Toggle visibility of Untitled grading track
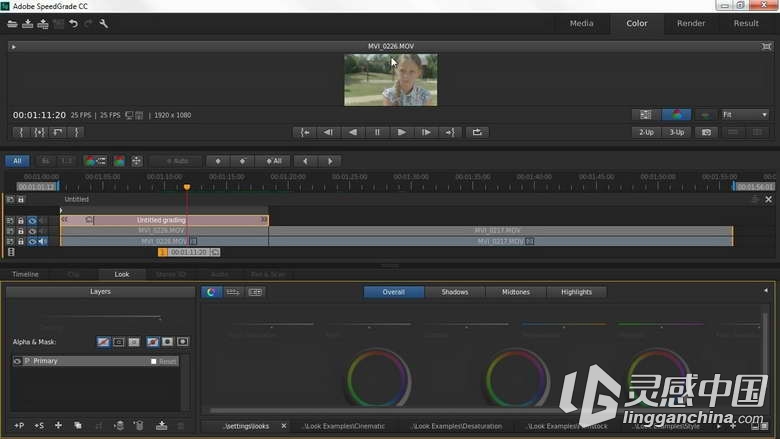The height and width of the screenshot is (439, 780). click(x=32, y=220)
